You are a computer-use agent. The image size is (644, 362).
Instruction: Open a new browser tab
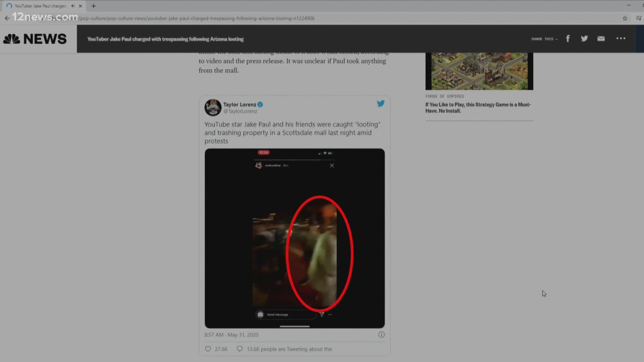pyautogui.click(x=94, y=6)
